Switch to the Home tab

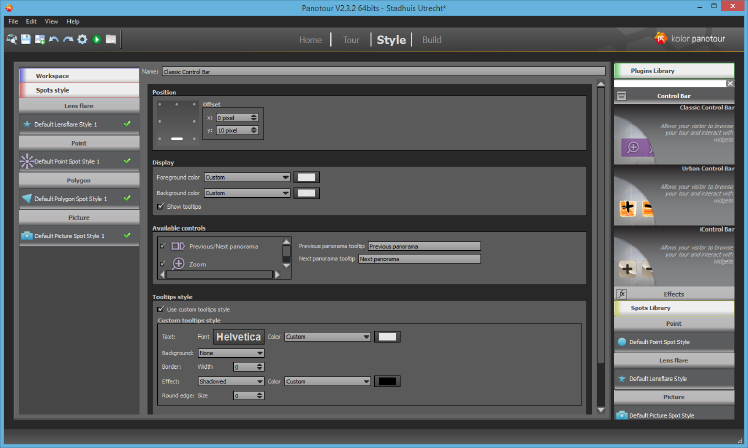(x=311, y=40)
